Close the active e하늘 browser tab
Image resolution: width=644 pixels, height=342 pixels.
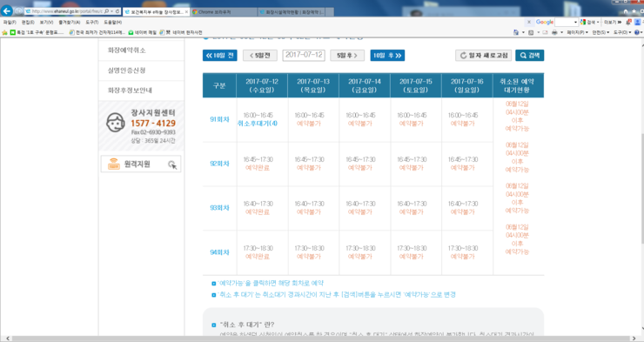pos(186,12)
